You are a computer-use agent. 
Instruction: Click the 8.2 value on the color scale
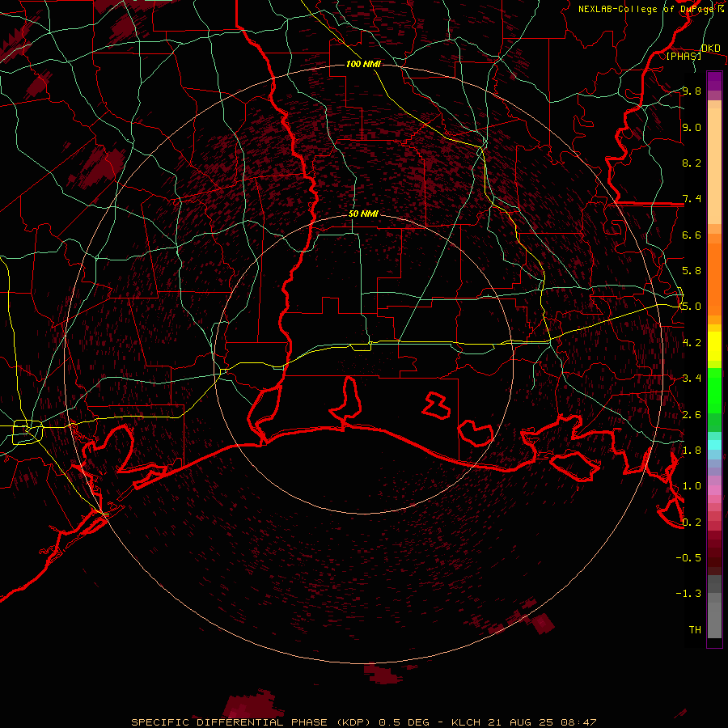(692, 163)
